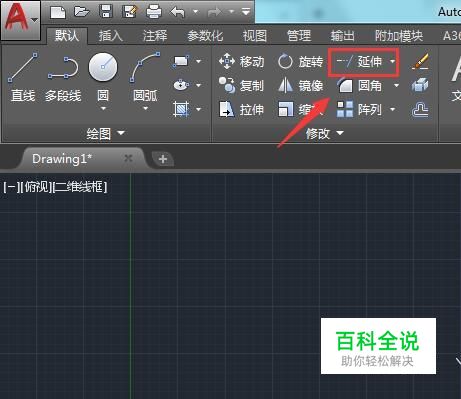Switch to the 默认 ribbon tab
The image size is (461, 399).
pyautogui.click(x=67, y=36)
